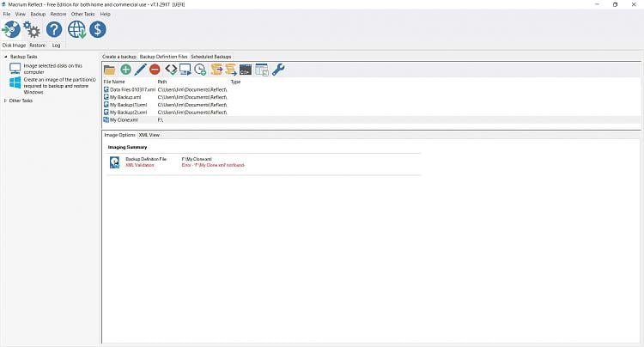The image size is (644, 347).
Task: Select the Disk Image main tab
Action: pyautogui.click(x=14, y=46)
